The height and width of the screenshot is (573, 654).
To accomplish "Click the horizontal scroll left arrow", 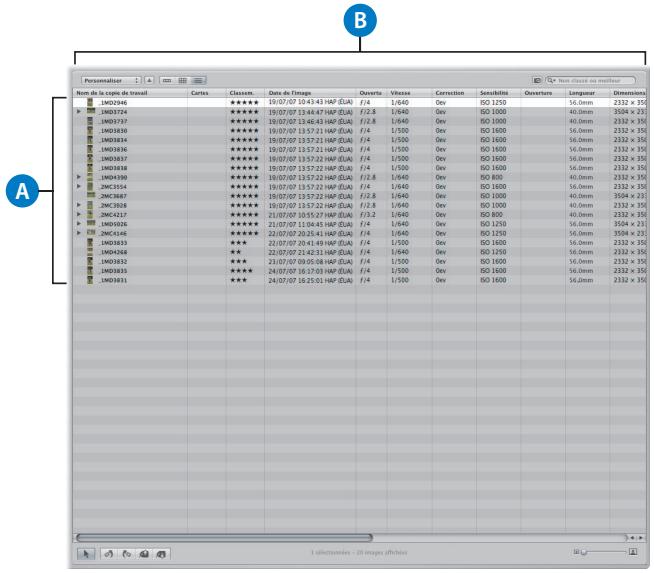I will click(633, 538).
